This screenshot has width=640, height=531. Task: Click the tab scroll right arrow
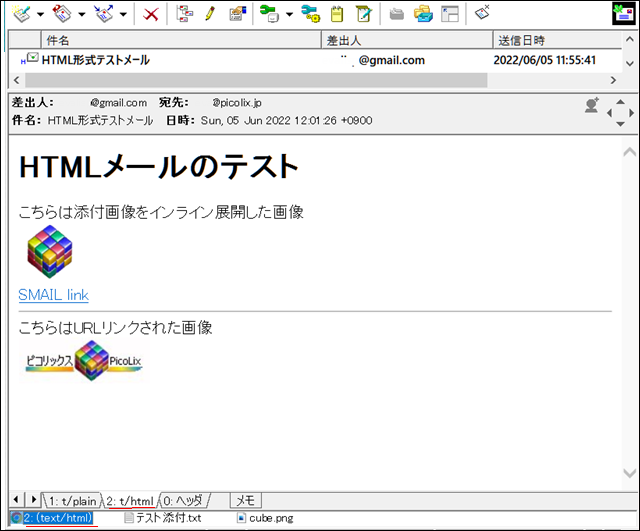pos(34,499)
